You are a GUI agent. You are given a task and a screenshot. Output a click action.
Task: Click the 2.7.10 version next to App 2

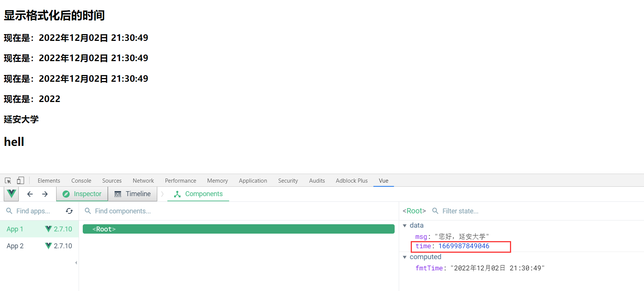pos(63,246)
